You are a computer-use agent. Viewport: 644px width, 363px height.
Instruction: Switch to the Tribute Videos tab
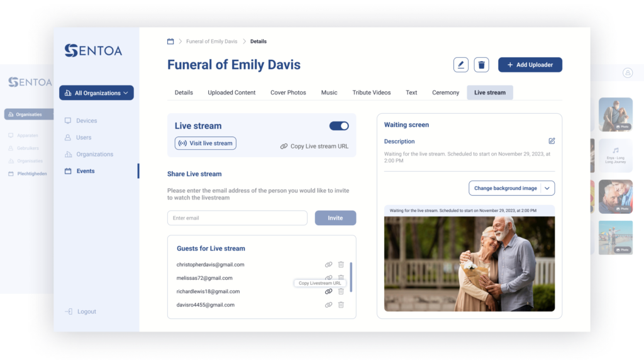(371, 92)
